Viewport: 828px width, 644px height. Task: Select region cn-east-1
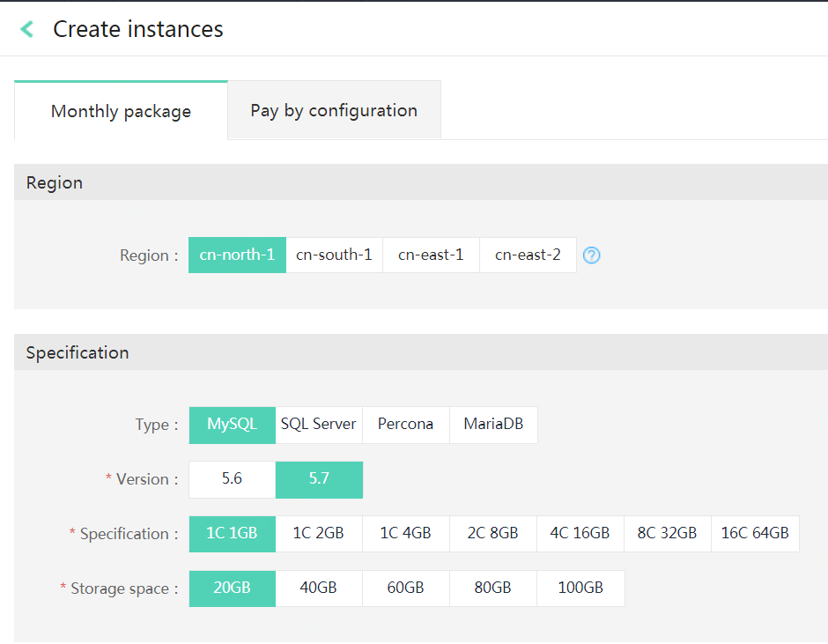pyautogui.click(x=431, y=255)
